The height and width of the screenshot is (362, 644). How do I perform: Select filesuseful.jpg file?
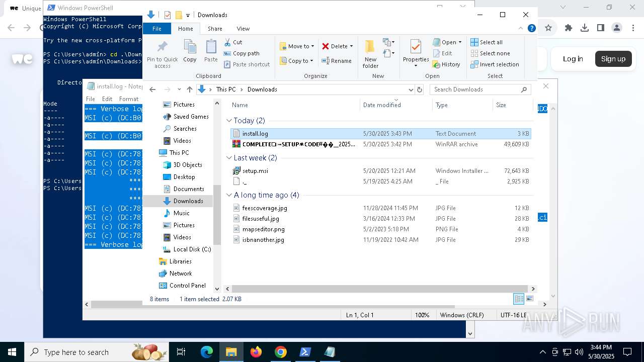[x=381, y=219]
